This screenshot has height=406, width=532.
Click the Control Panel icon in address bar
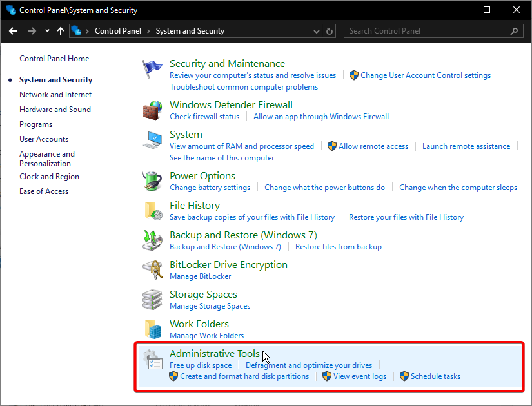click(76, 31)
